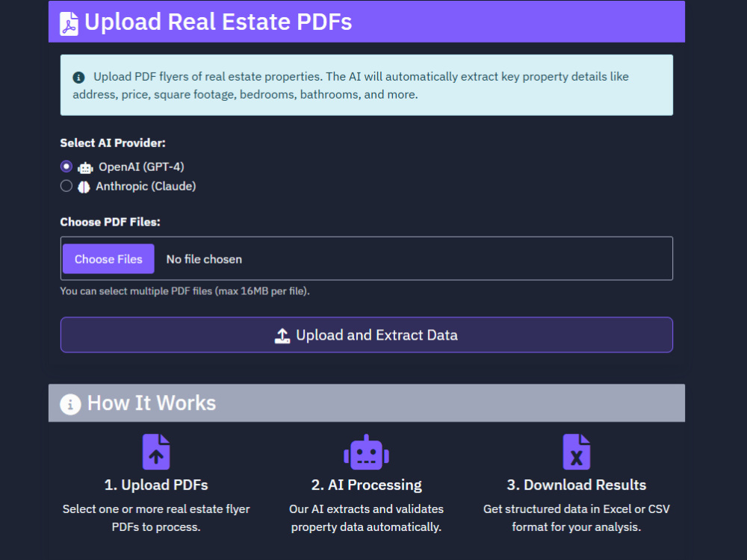Click the Select AI Provider label

click(x=113, y=143)
